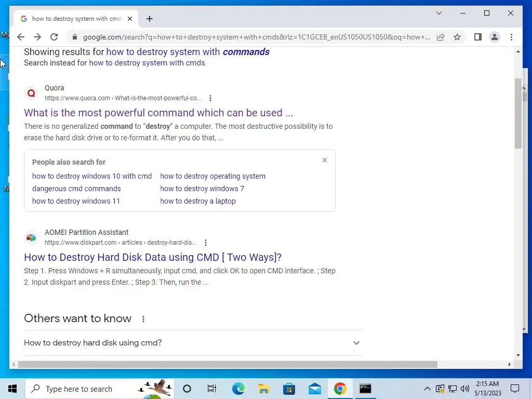This screenshot has width=532, height=399.
Task: Click the horizontal scrollbar thumb
Action: tap(228, 364)
